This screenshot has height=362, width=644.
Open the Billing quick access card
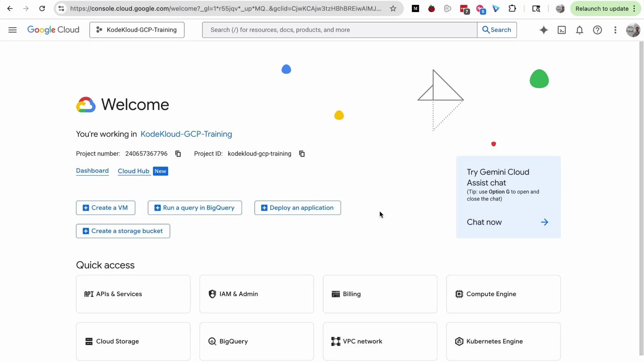(x=380, y=294)
